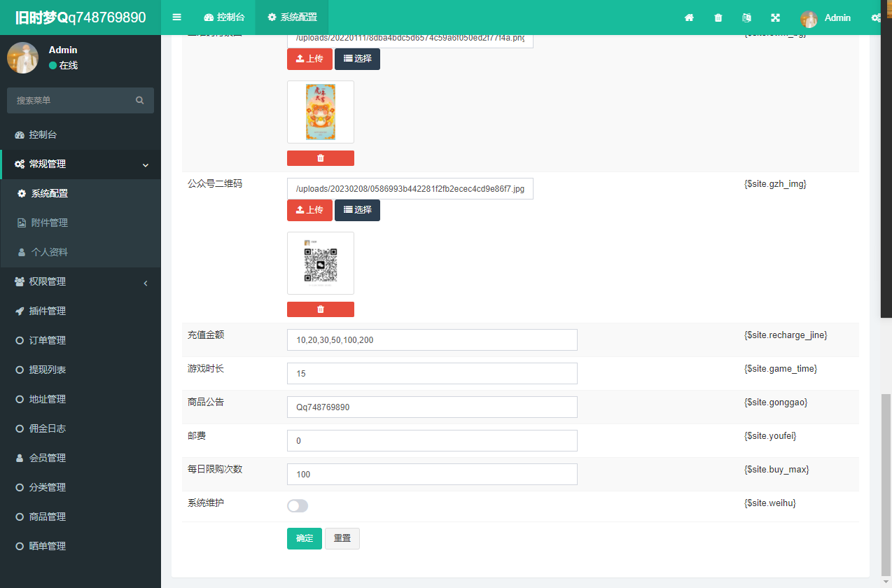Click the search magnifier icon in sidebar

(x=140, y=101)
